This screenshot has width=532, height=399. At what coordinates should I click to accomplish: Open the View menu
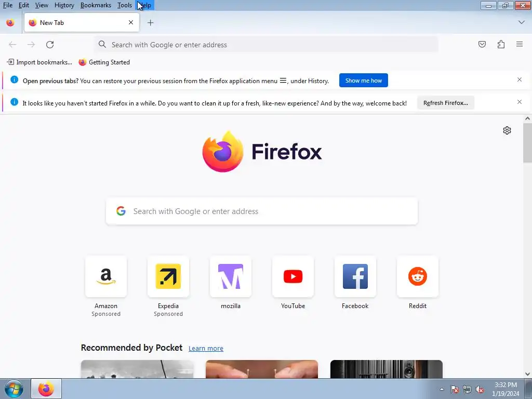(x=42, y=5)
